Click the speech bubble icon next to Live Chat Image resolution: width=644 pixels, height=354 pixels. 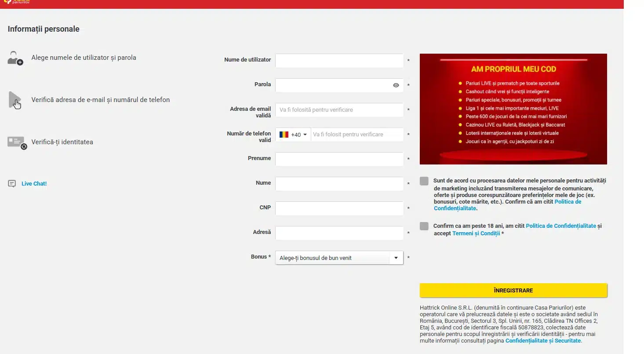(x=11, y=183)
